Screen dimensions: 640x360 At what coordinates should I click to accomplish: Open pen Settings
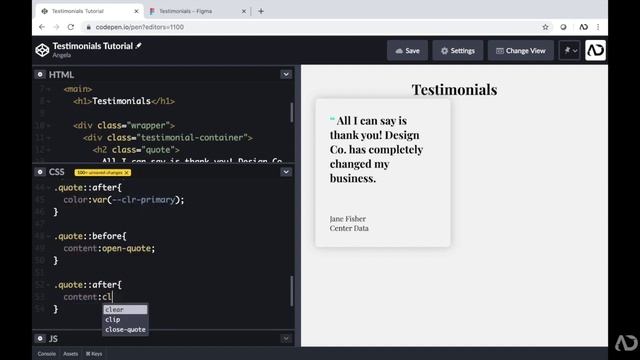(458, 51)
